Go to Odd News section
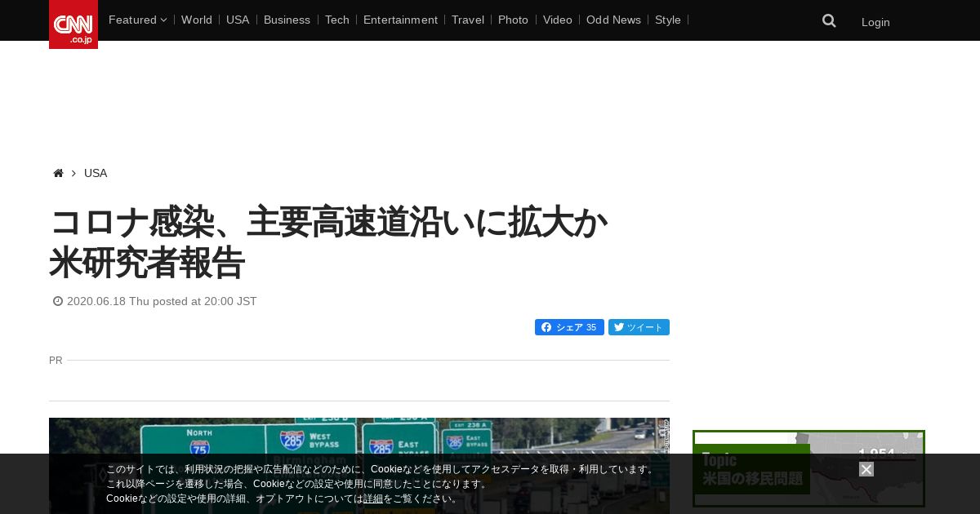The image size is (980, 514). pyautogui.click(x=613, y=20)
